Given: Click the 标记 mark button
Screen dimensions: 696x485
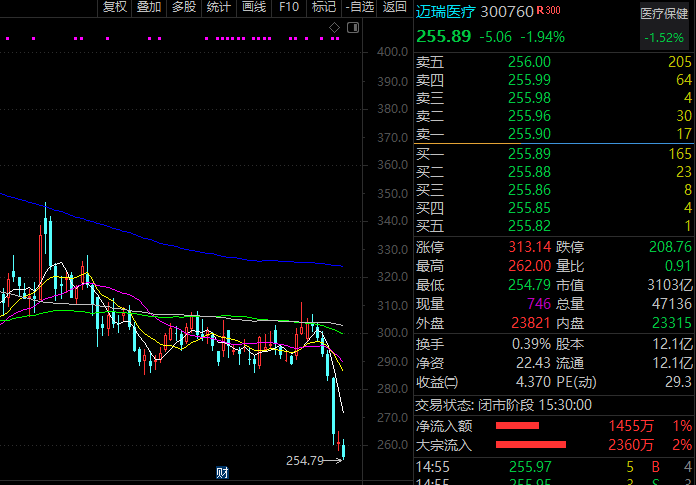Looking at the screenshot, I should point(323,7).
